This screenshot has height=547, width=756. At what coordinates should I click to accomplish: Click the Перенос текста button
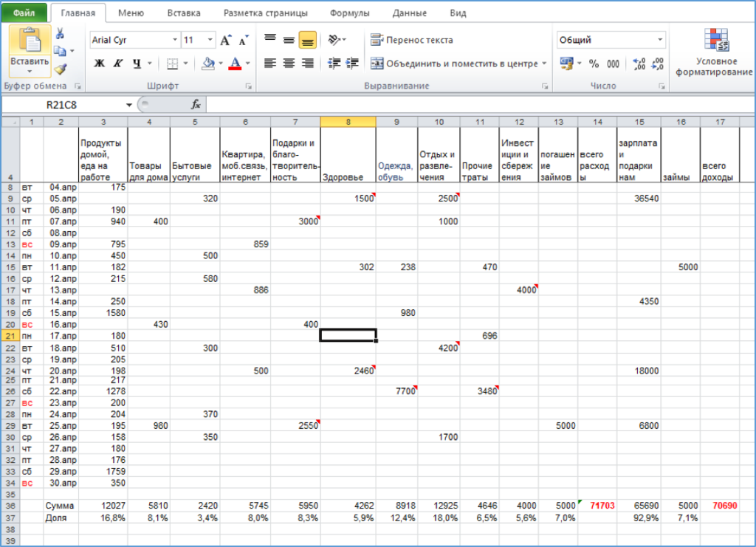tap(412, 41)
